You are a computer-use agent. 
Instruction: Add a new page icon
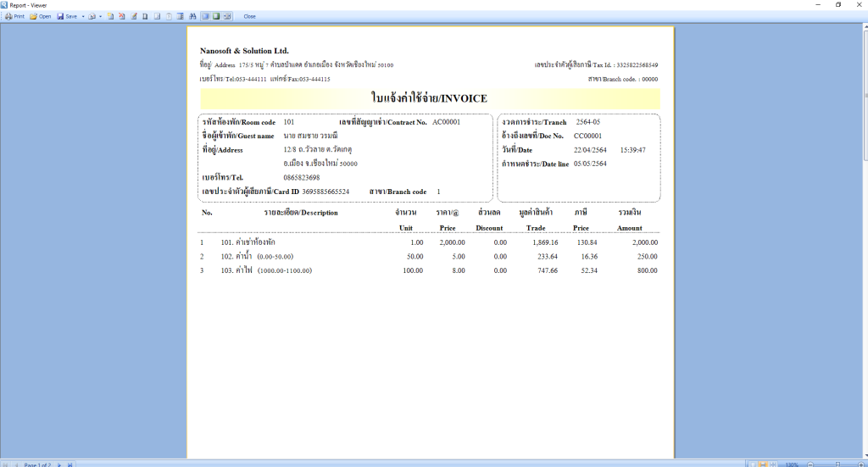(x=111, y=17)
